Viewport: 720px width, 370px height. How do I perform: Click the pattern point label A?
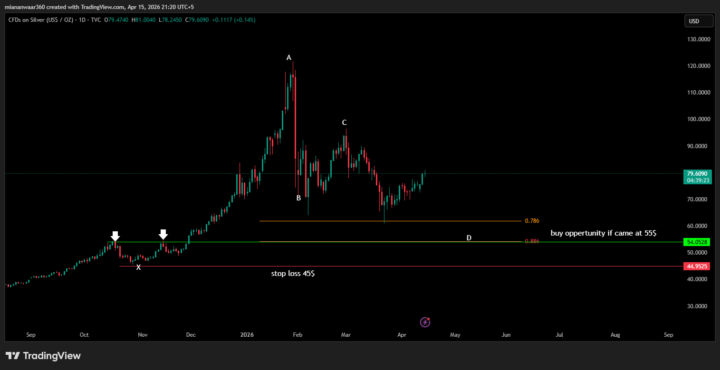pos(289,57)
